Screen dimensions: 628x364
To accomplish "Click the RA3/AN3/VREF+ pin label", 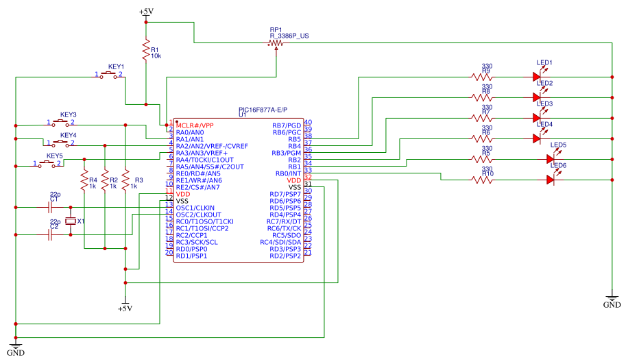I will pyautogui.click(x=202, y=153).
